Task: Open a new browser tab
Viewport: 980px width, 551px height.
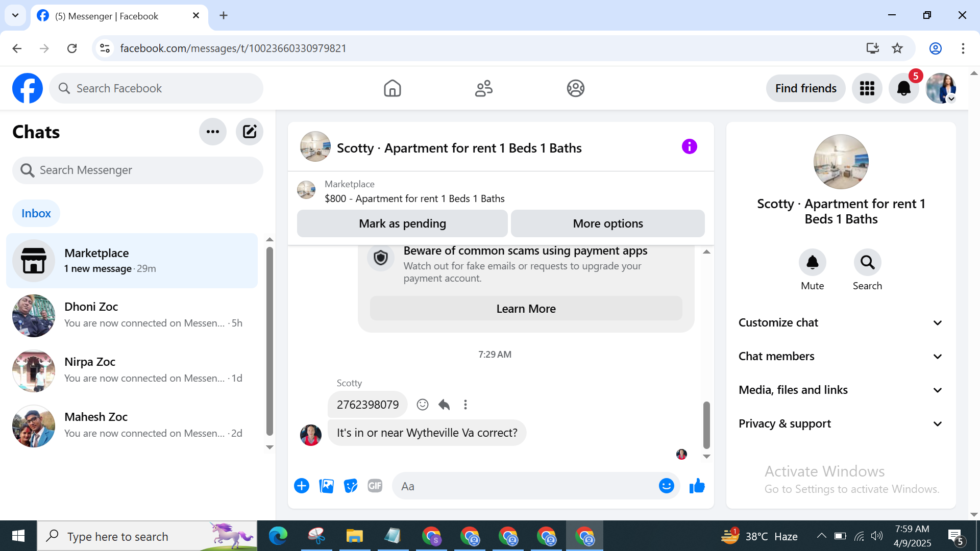Action: click(224, 15)
